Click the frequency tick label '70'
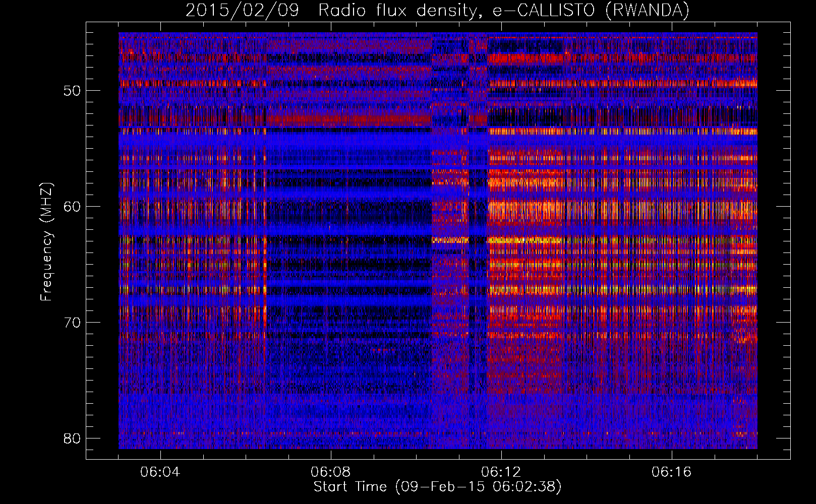 pyautogui.click(x=73, y=323)
